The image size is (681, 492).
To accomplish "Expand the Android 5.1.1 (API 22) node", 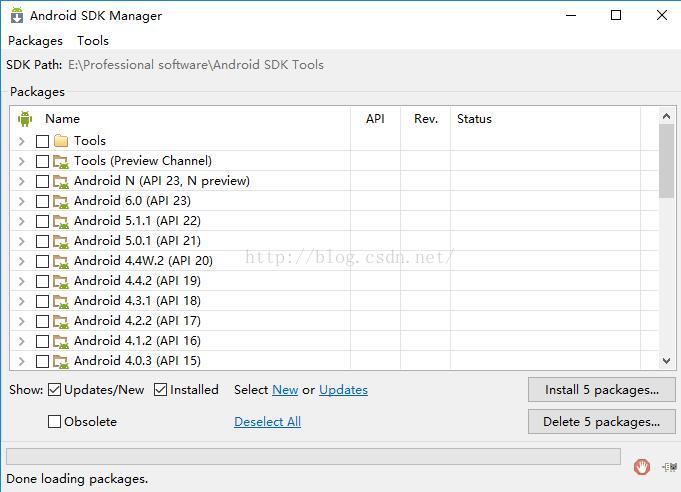I will click(x=21, y=221).
